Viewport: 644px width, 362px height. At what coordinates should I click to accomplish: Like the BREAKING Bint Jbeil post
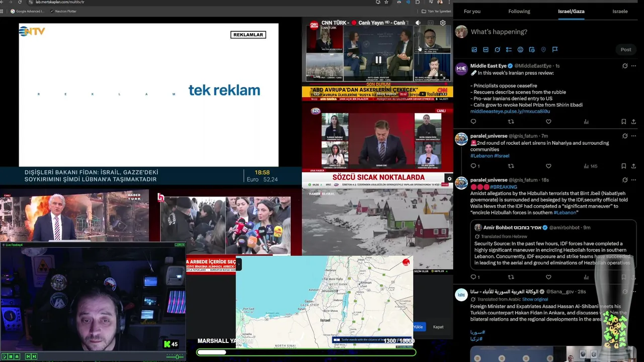548,277
